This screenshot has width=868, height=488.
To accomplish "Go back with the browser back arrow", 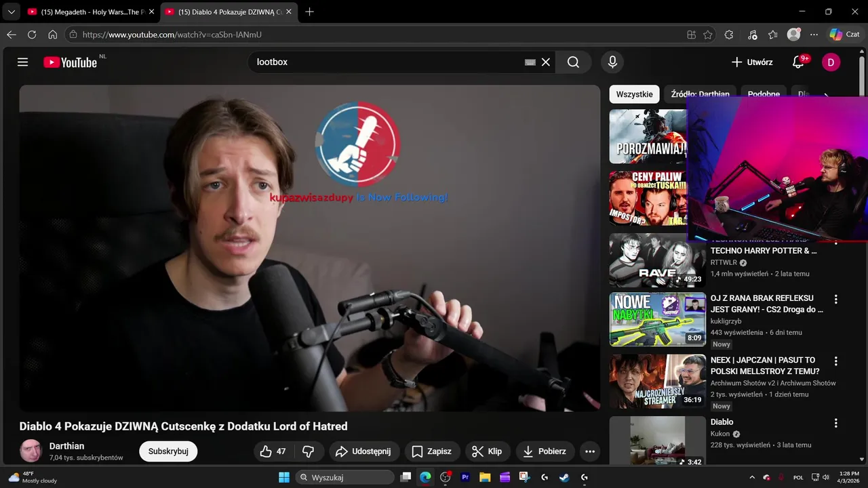I will (12, 35).
